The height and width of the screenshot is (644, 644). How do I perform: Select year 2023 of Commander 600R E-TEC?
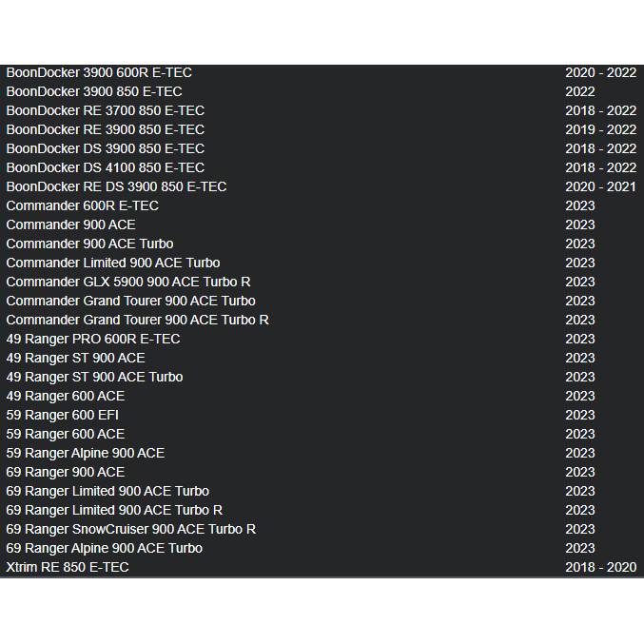pos(580,205)
